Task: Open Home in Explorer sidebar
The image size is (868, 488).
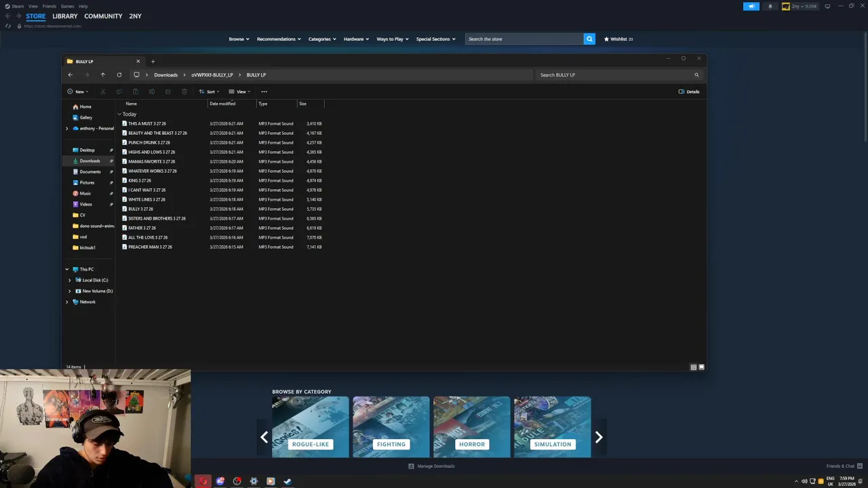Action: click(81, 106)
